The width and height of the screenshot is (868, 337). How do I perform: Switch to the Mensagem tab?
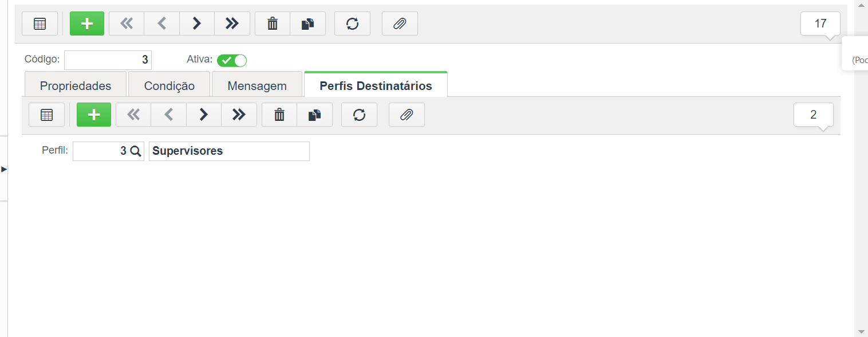point(257,85)
